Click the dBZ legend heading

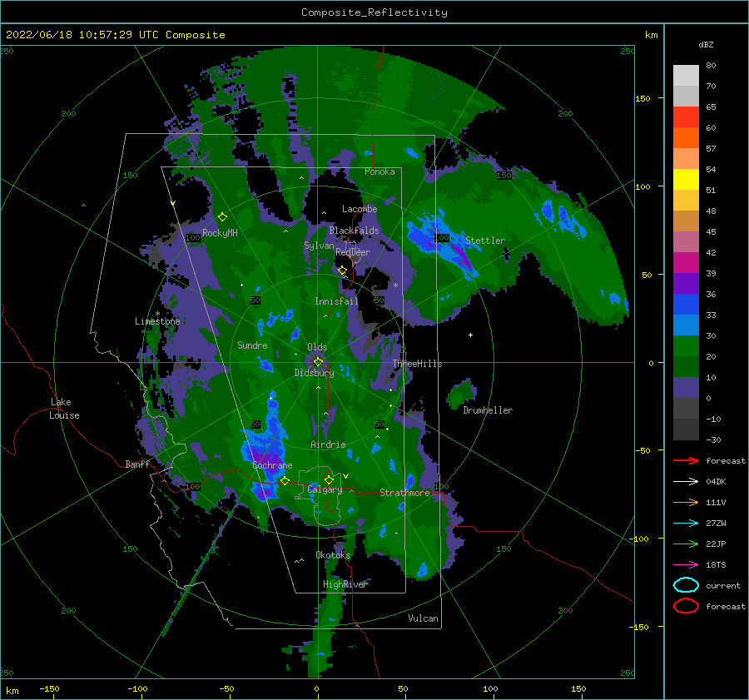point(706,44)
